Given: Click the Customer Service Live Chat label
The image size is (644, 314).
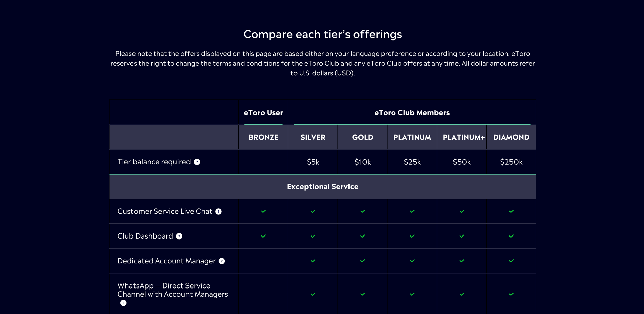Looking at the screenshot, I should [x=165, y=211].
